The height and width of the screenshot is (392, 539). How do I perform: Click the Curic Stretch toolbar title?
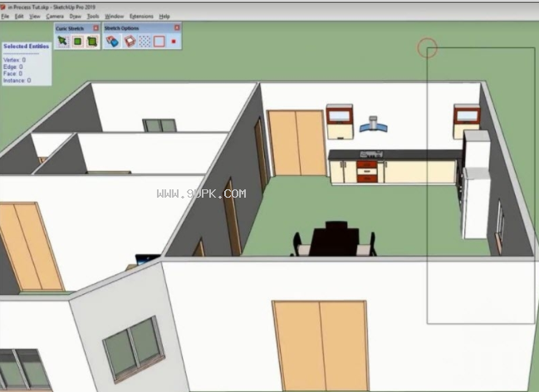click(70, 28)
